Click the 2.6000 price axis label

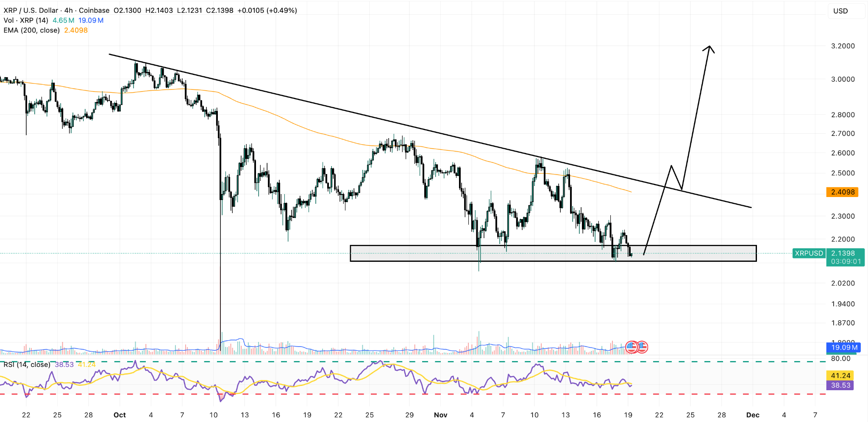[843, 153]
